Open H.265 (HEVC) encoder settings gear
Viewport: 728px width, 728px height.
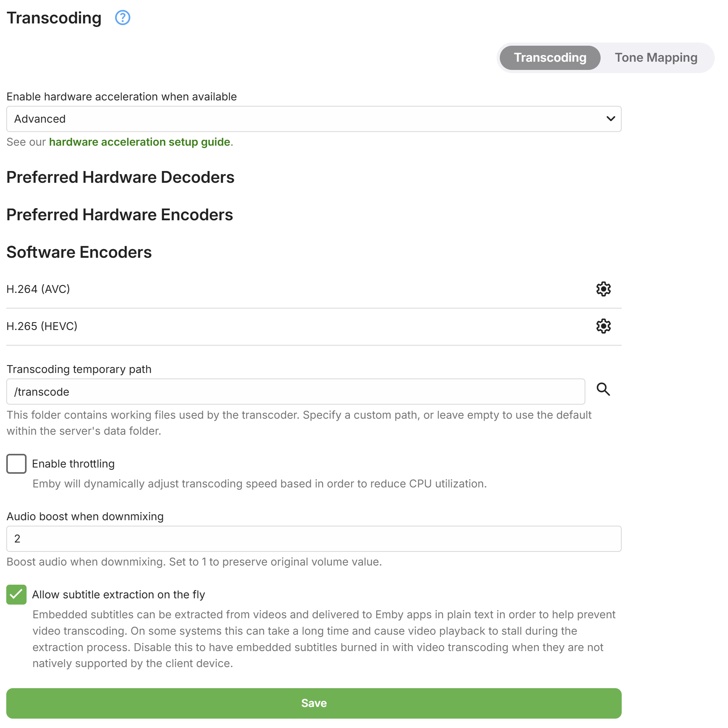[x=603, y=326]
